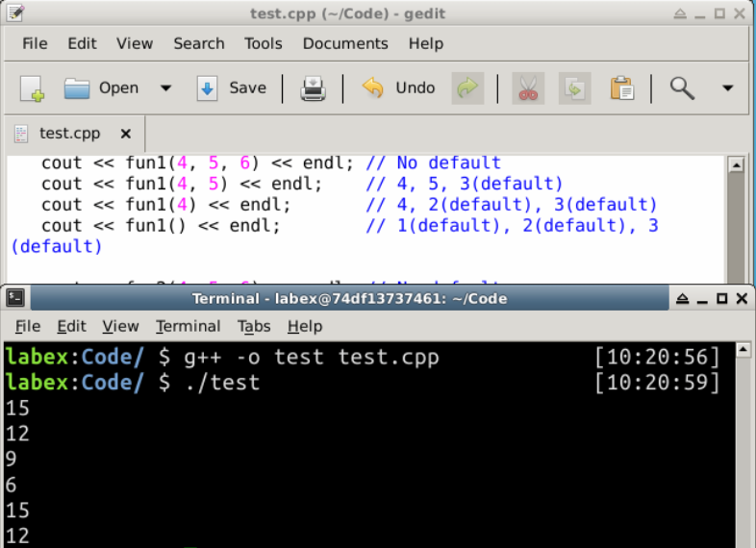The height and width of the screenshot is (548, 756).
Task: Click the New document icon in gedit
Action: pyautogui.click(x=32, y=88)
